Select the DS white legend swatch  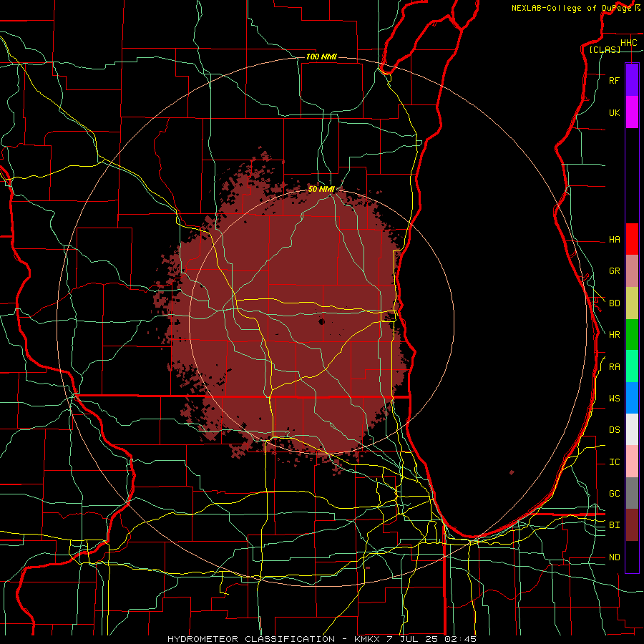[x=632, y=429]
